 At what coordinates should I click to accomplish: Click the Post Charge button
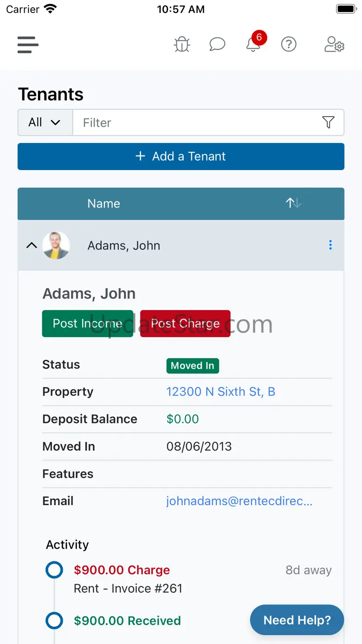185,324
